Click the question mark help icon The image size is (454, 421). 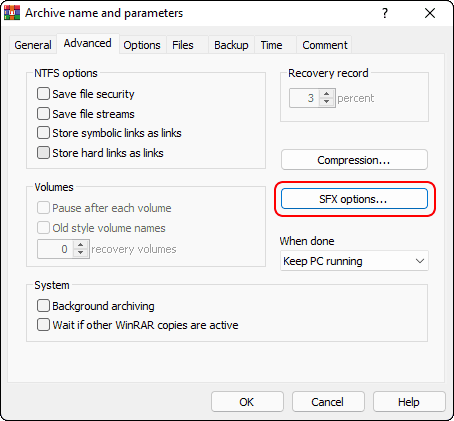point(385,13)
